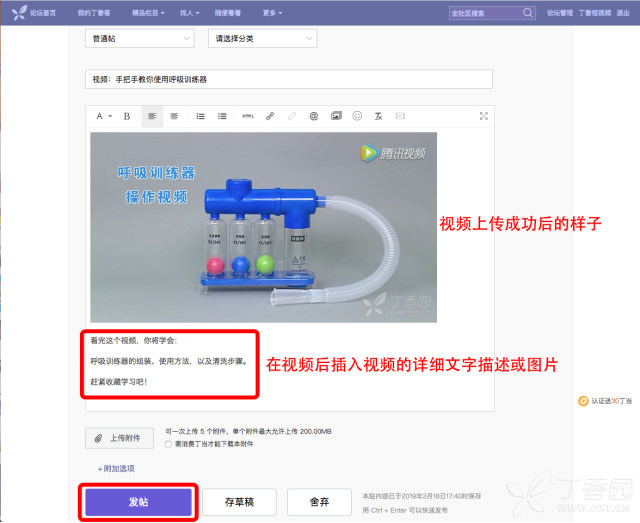Open the 请选择分类 category dropdown
640x523 pixels.
click(262, 39)
